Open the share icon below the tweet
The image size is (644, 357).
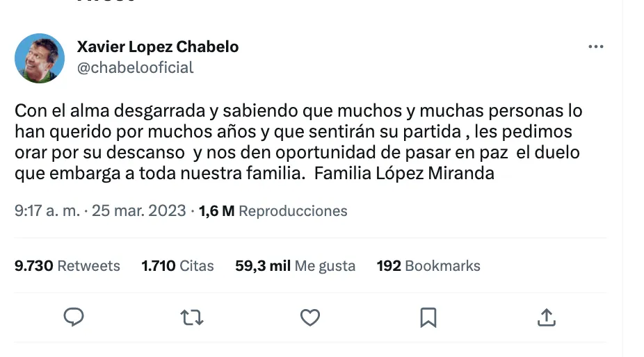[x=547, y=317]
